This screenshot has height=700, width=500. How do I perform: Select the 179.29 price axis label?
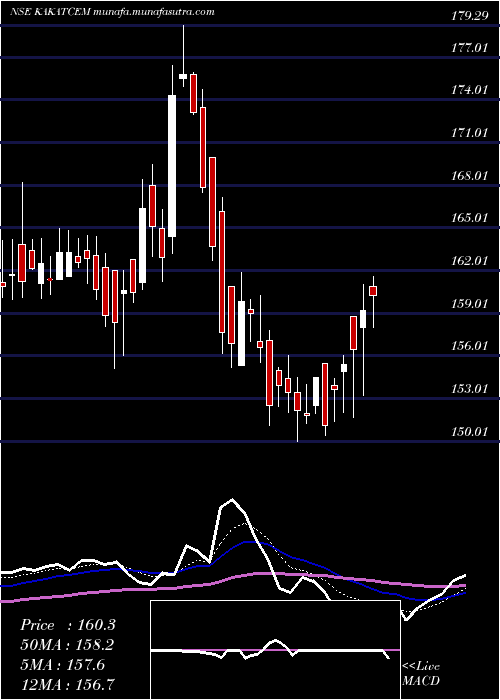click(x=469, y=17)
